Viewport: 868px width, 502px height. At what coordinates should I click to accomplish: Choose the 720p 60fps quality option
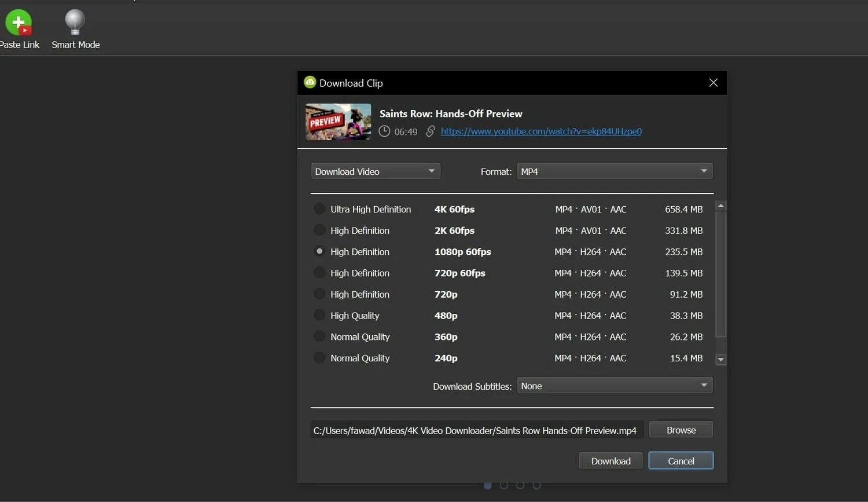pos(319,273)
